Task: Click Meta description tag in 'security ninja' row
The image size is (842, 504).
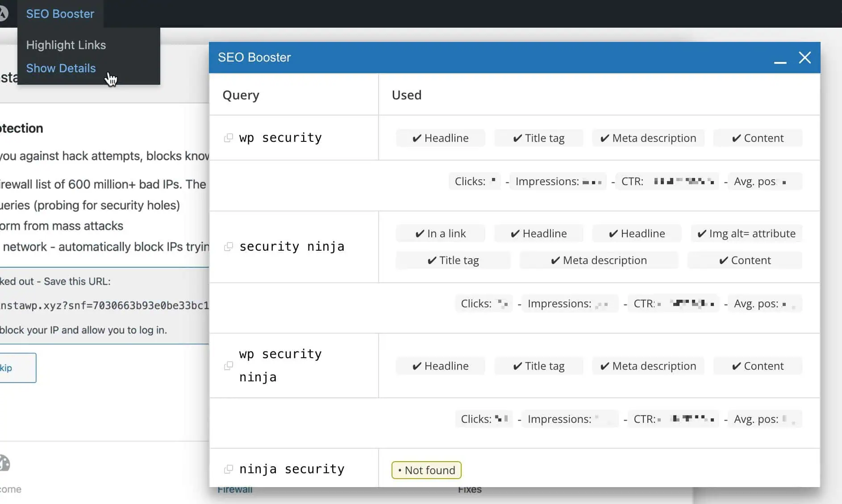Action: 599,260
